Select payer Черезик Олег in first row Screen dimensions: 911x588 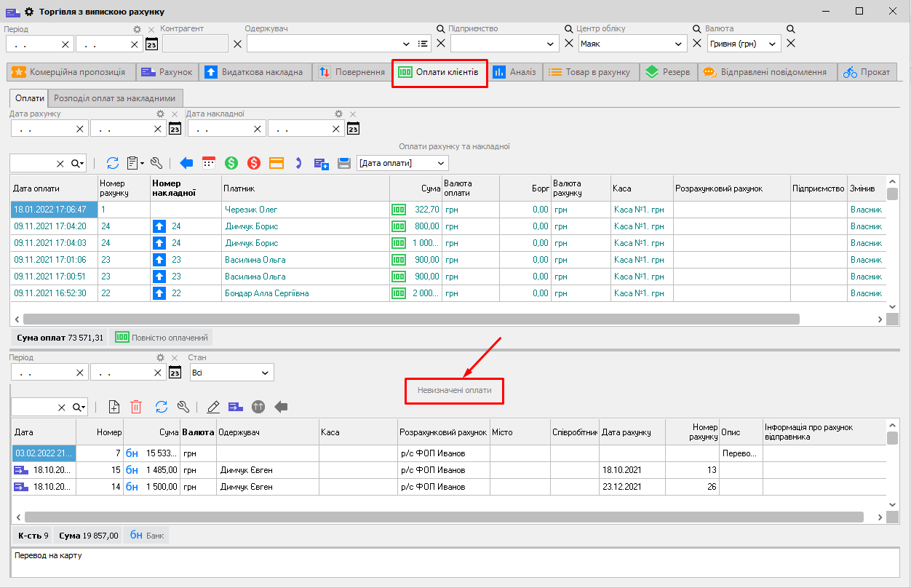tap(251, 210)
